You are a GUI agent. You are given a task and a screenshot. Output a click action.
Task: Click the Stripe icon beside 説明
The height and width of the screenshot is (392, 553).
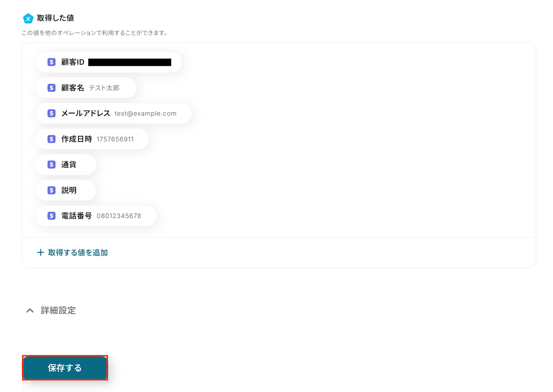point(51,190)
